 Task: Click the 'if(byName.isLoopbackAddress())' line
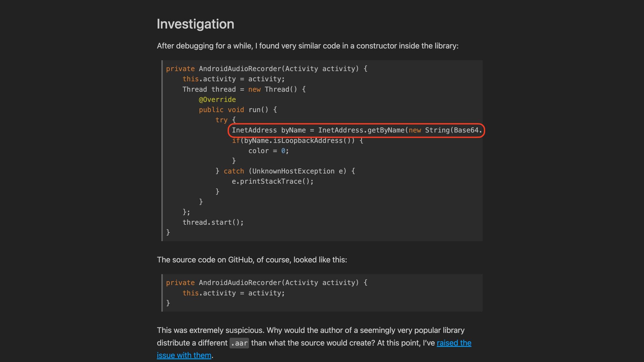coord(297,140)
